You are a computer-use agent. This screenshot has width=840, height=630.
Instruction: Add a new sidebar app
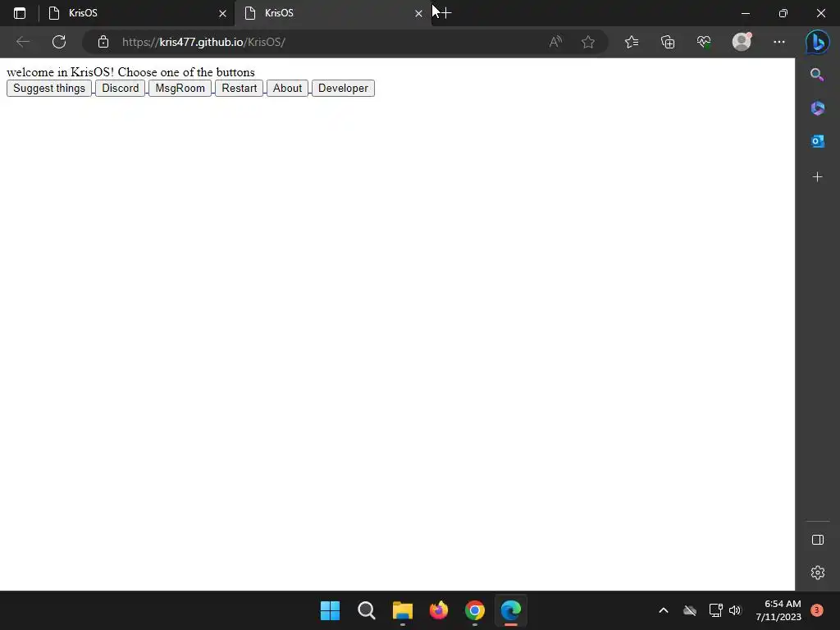(x=818, y=177)
